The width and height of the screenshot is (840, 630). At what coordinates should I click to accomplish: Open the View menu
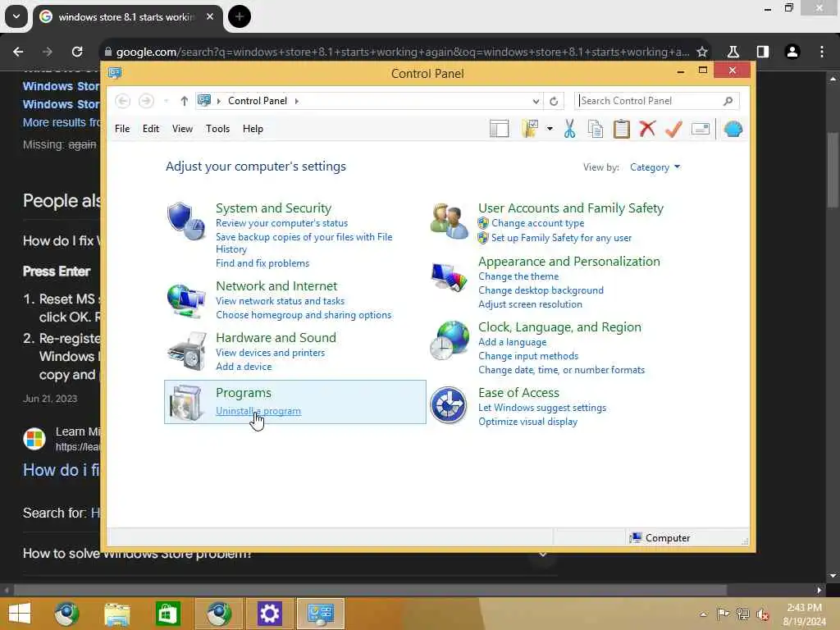(182, 129)
